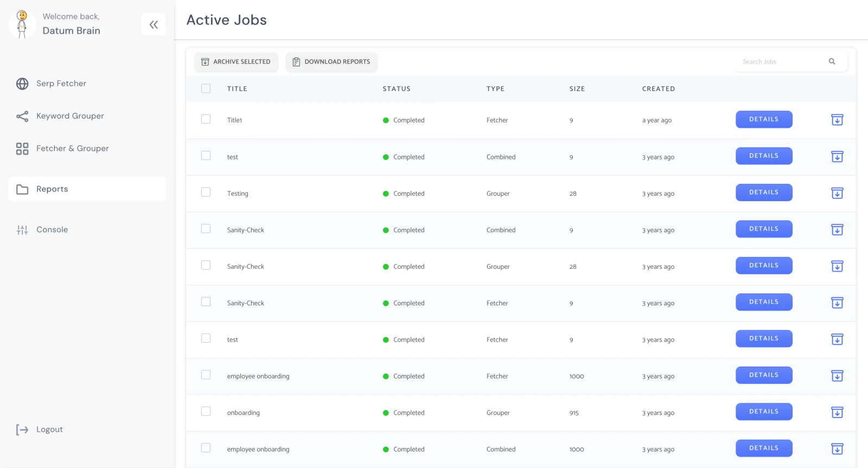Viewport: 868px width, 468px height.
Task: View Details of employee onboarding Combined job
Action: click(x=764, y=448)
